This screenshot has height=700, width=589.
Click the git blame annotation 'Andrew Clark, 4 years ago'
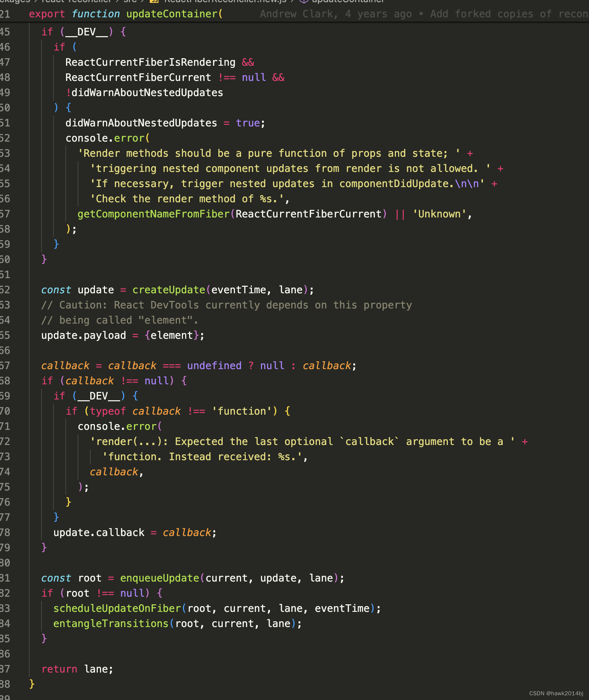coord(336,14)
